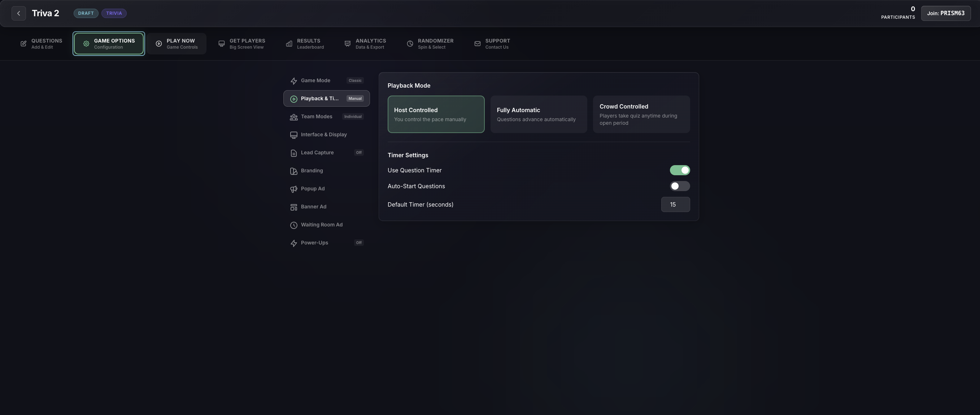Click the Game Mode lightning icon

(x=294, y=81)
